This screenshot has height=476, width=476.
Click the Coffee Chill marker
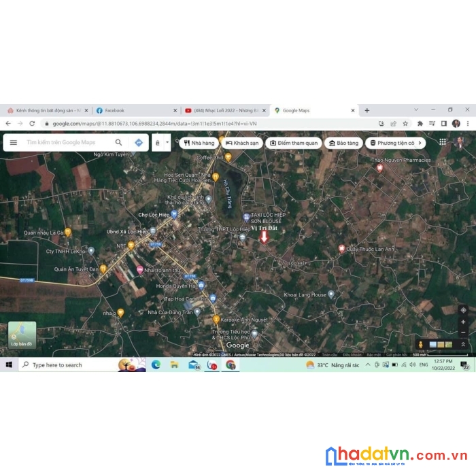tap(228, 157)
